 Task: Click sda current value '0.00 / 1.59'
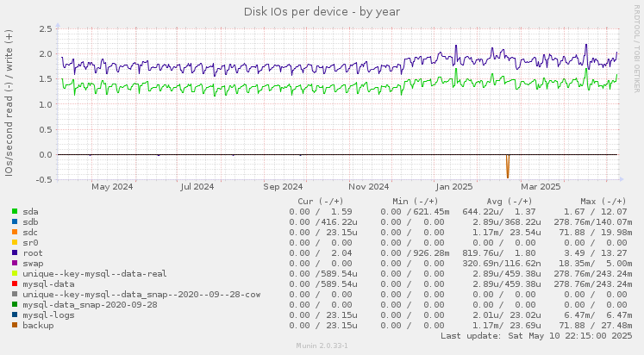point(321,212)
